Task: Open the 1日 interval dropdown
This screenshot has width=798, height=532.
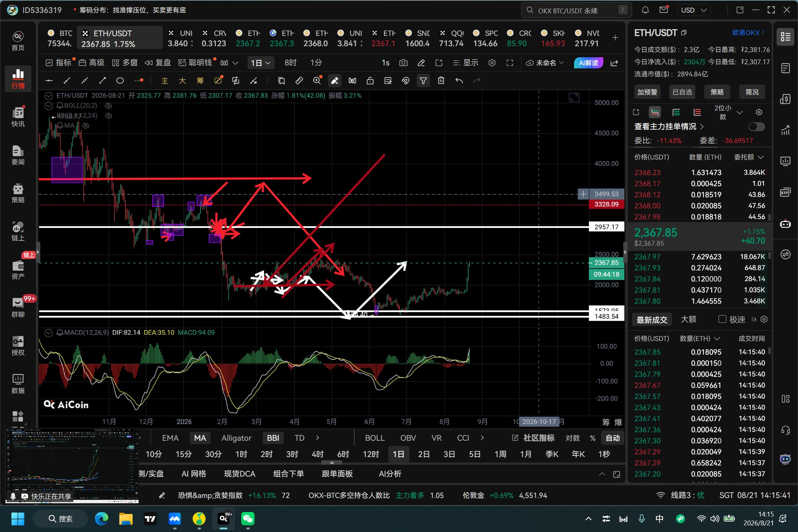Action: point(260,63)
